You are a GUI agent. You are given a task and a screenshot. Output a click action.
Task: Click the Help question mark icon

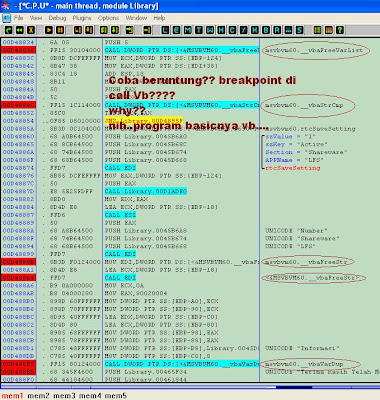point(340,30)
